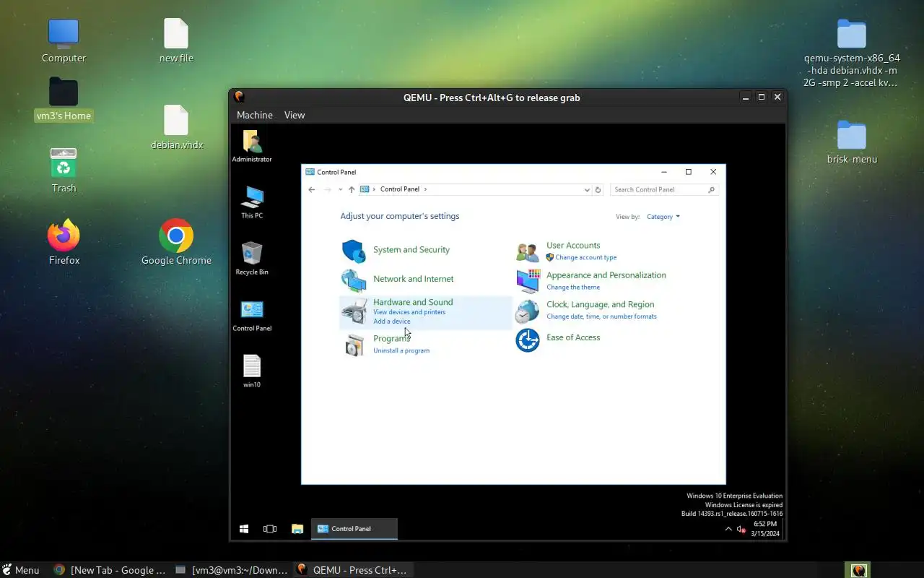Click the Programs category icon
This screenshot has height=578, width=924.
point(354,345)
